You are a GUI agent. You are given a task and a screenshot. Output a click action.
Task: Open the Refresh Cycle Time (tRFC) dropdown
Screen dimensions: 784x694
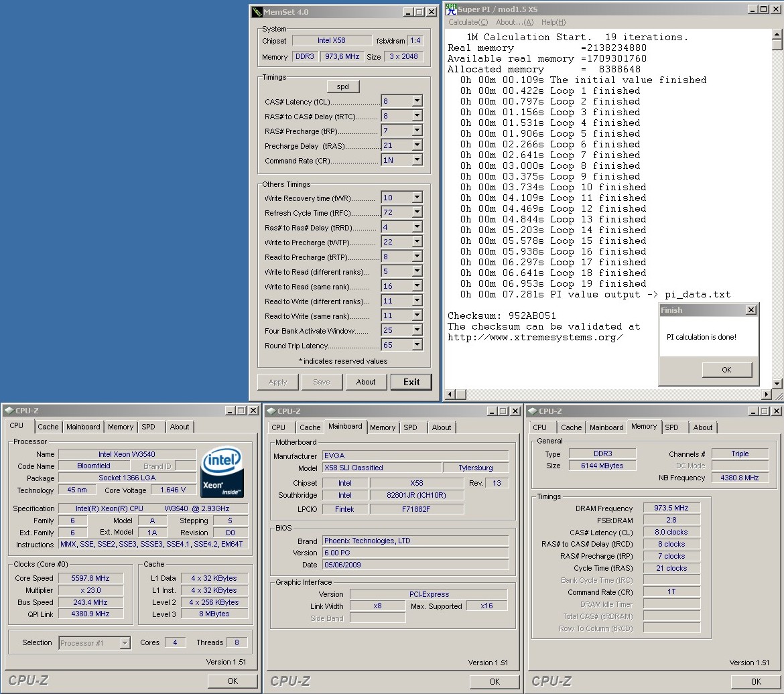417,212
